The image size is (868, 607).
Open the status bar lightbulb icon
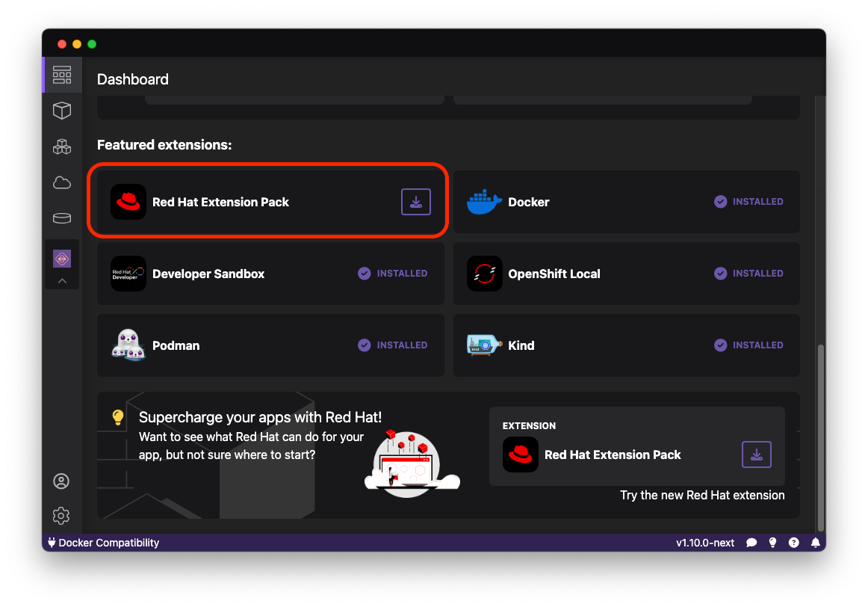coord(773,543)
